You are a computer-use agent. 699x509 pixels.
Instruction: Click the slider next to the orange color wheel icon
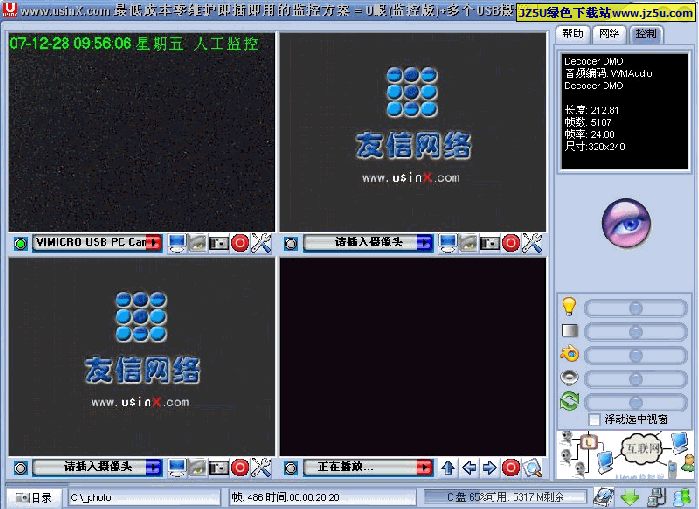636,355
